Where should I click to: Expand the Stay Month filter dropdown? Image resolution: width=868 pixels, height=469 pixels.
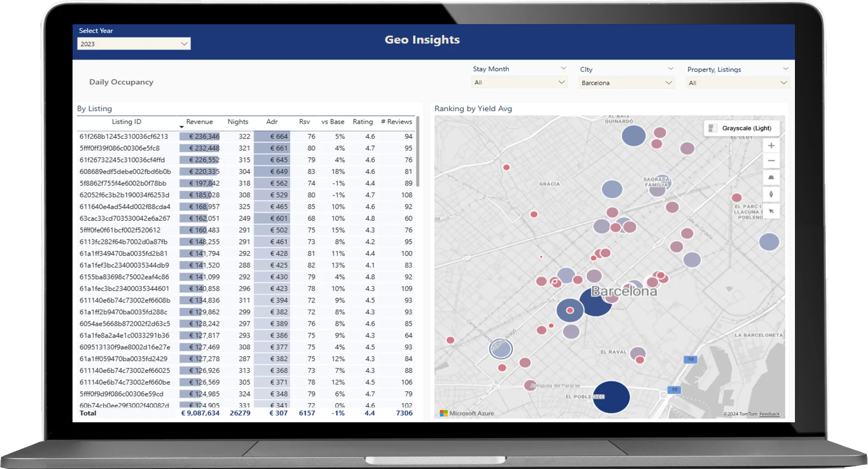point(519,82)
